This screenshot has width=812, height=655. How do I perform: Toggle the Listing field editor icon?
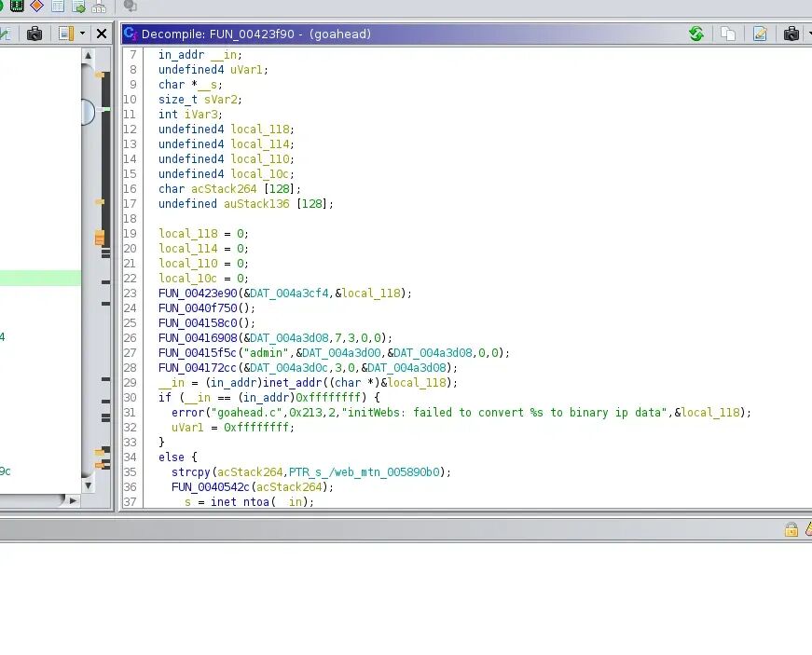66,34
